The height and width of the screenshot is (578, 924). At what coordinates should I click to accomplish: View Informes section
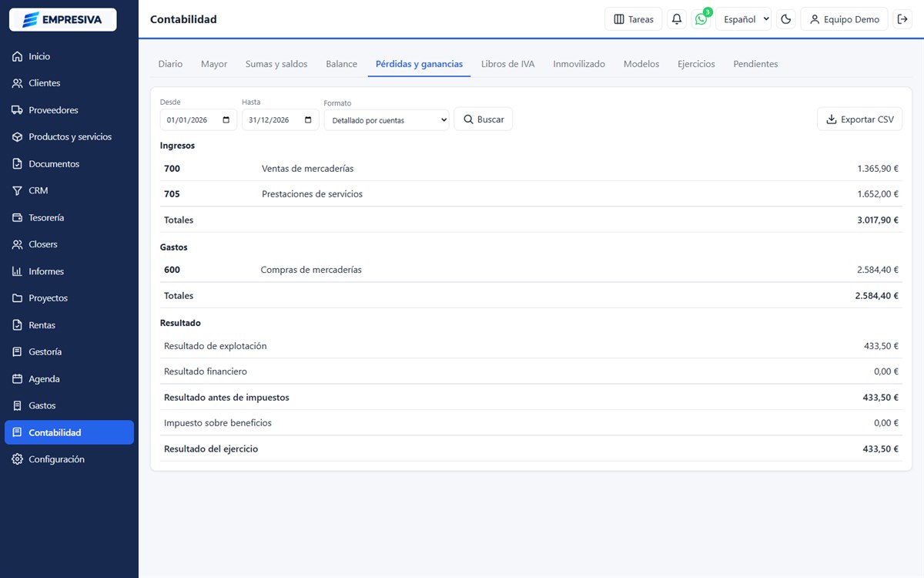click(69, 271)
